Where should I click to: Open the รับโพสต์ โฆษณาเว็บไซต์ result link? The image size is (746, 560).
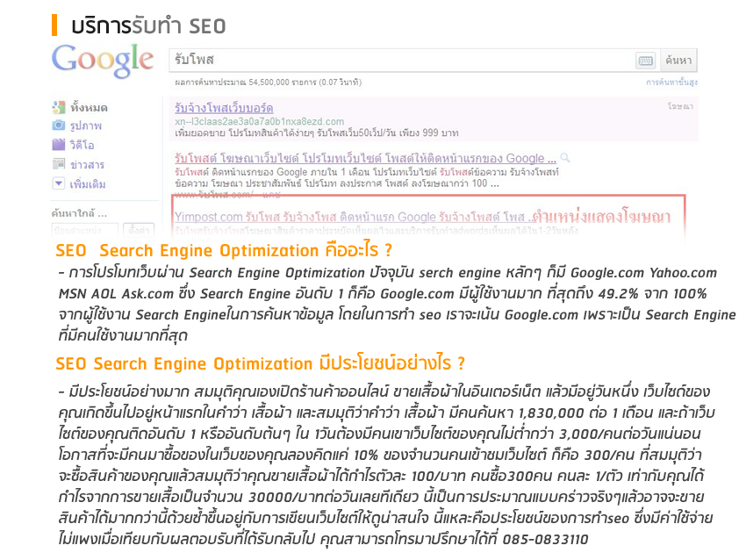pyautogui.click(x=365, y=158)
